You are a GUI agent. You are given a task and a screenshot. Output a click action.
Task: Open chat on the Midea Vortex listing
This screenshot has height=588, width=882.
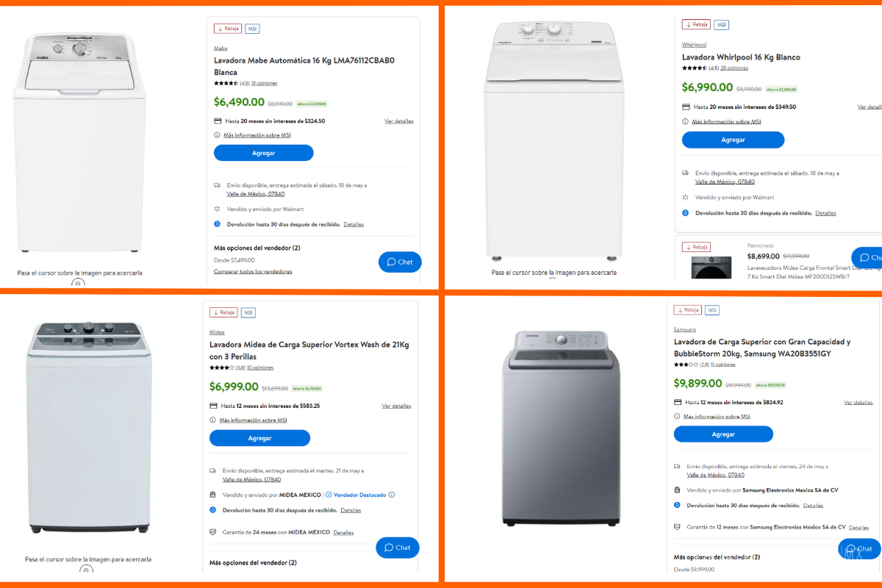click(x=397, y=547)
